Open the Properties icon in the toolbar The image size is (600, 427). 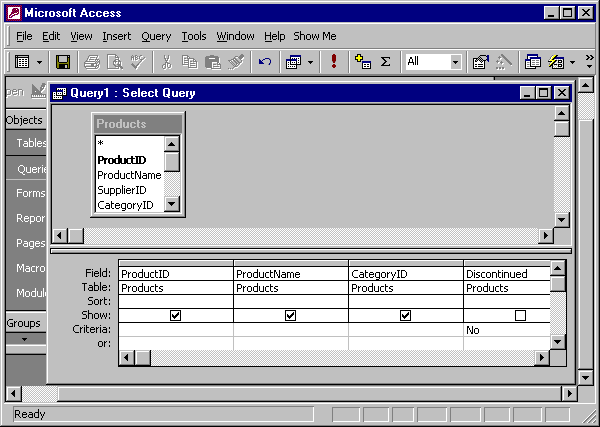(x=480, y=62)
